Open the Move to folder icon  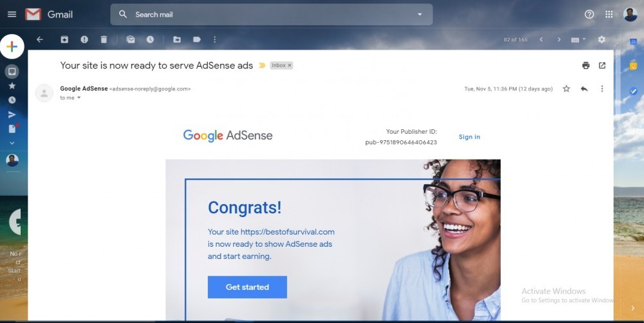click(x=177, y=39)
